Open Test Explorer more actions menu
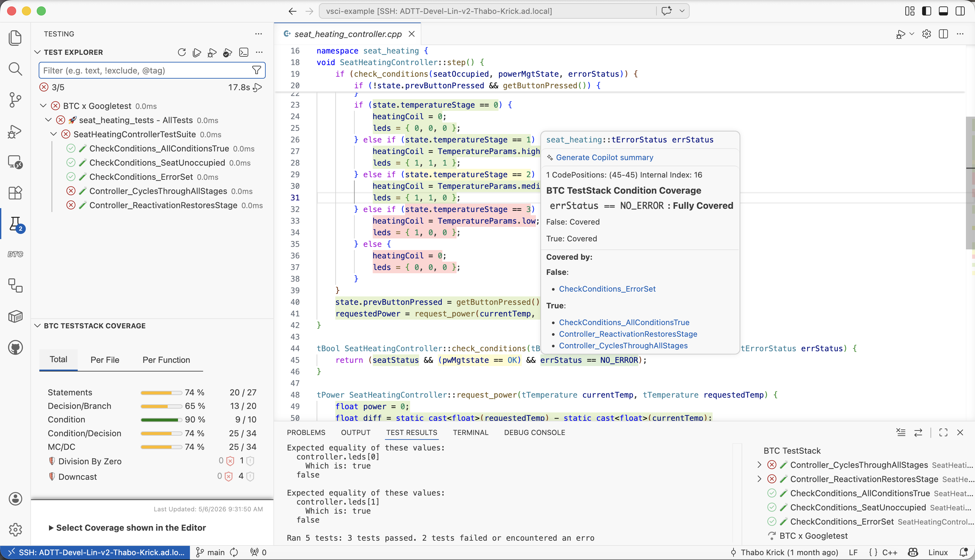 (x=259, y=52)
